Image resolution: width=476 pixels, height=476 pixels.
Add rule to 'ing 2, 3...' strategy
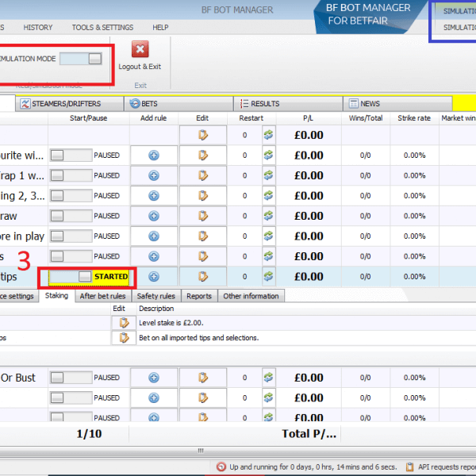click(154, 196)
